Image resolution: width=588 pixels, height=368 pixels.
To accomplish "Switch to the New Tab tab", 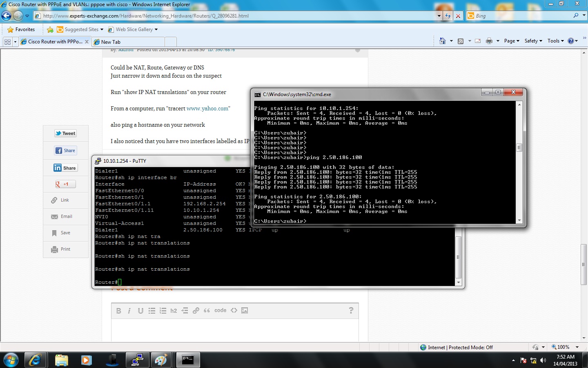I will tap(129, 42).
